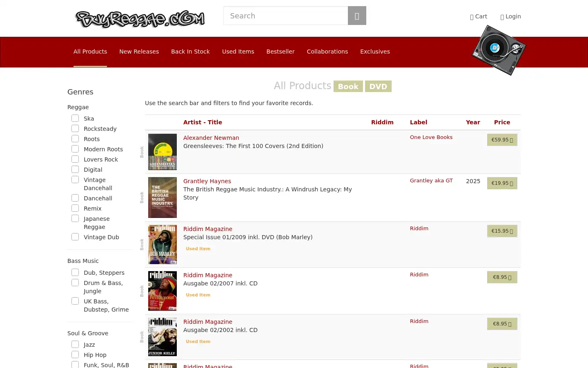Sort by the Year column header

(473, 122)
